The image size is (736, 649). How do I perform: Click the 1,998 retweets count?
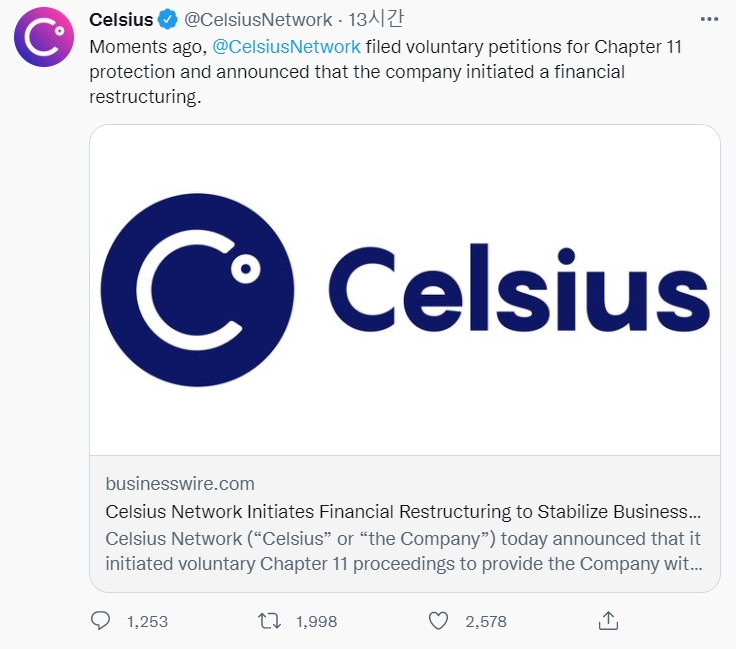[317, 622]
